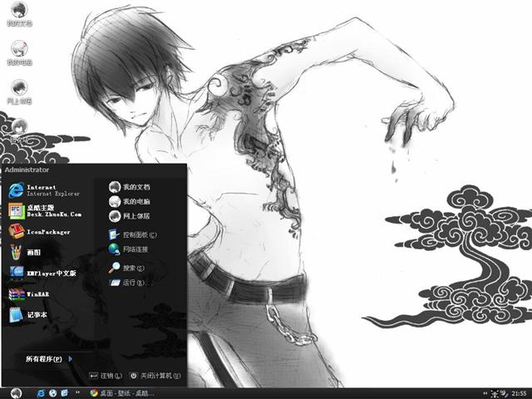The width and height of the screenshot is (532, 399).
Task: Open 我的文档 in Start menu
Action: (x=130, y=186)
